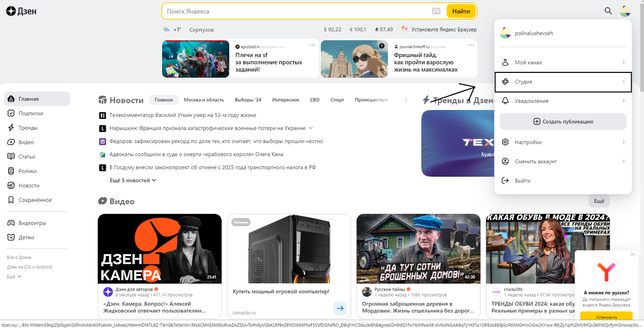
Task: Click the Русские тайны channel avatar
Action: 367,292
